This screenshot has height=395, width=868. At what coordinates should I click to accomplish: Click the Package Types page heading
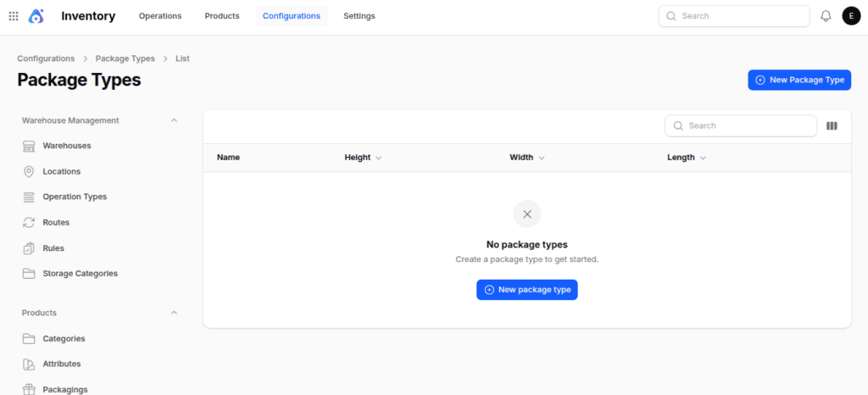coord(79,81)
